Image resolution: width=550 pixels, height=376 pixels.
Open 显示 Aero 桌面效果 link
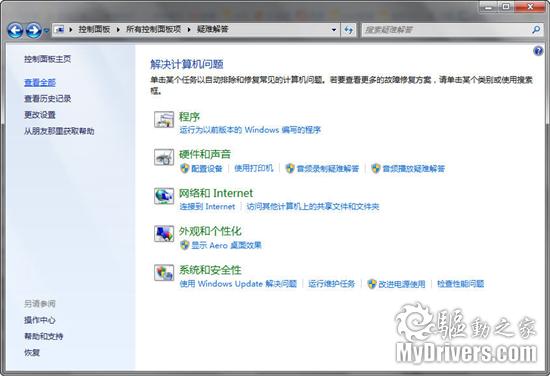pyautogui.click(x=227, y=245)
